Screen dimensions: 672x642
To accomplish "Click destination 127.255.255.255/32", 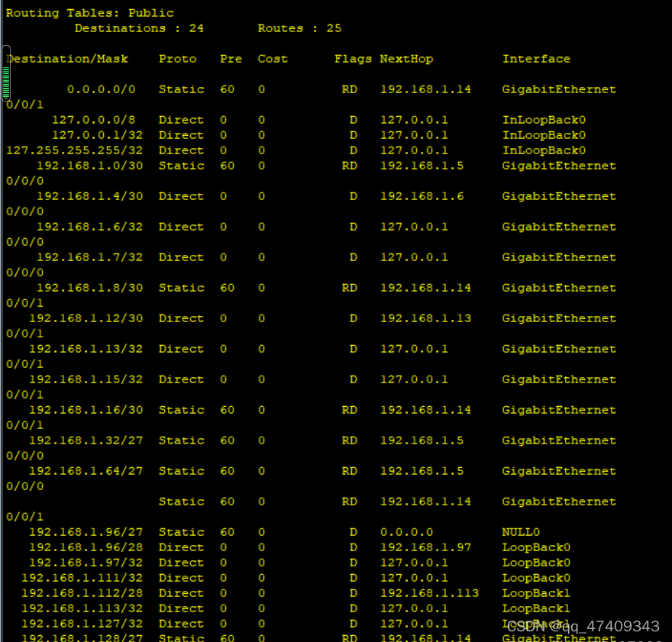I will [x=75, y=150].
